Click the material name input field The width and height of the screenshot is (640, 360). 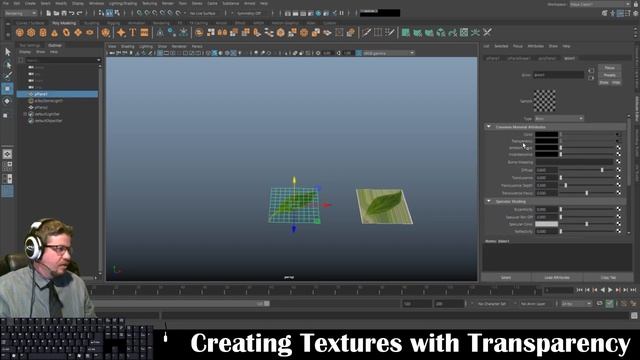point(558,75)
